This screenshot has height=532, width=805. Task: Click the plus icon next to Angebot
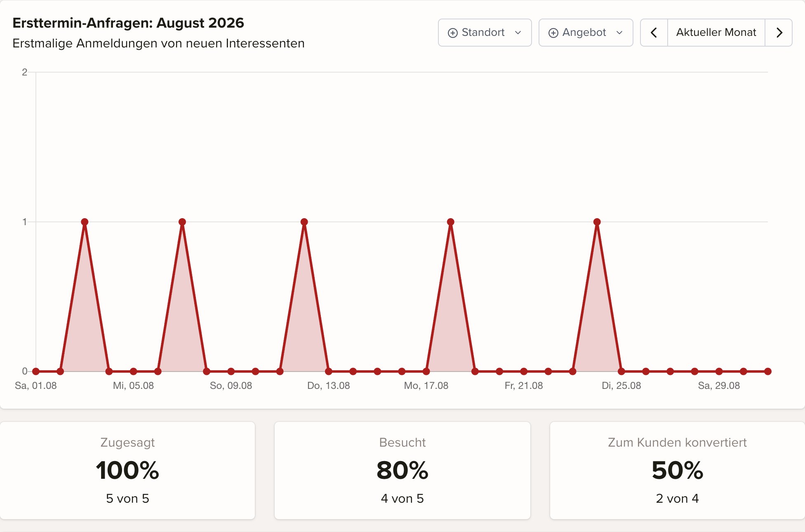click(553, 33)
